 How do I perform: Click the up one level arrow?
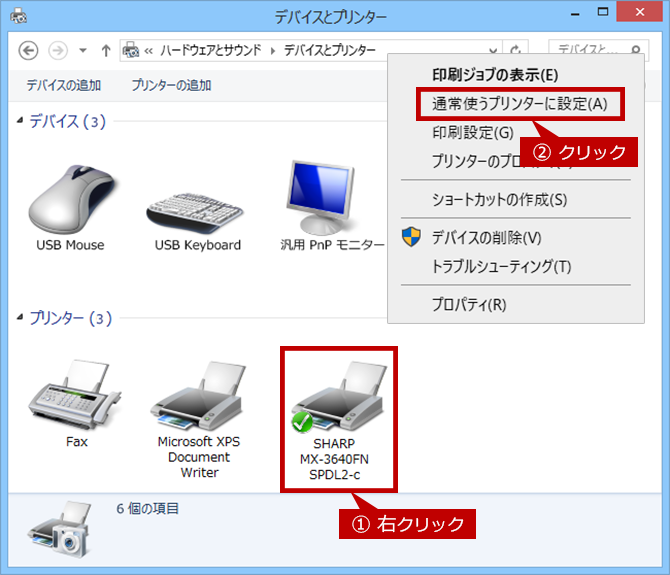pyautogui.click(x=106, y=50)
